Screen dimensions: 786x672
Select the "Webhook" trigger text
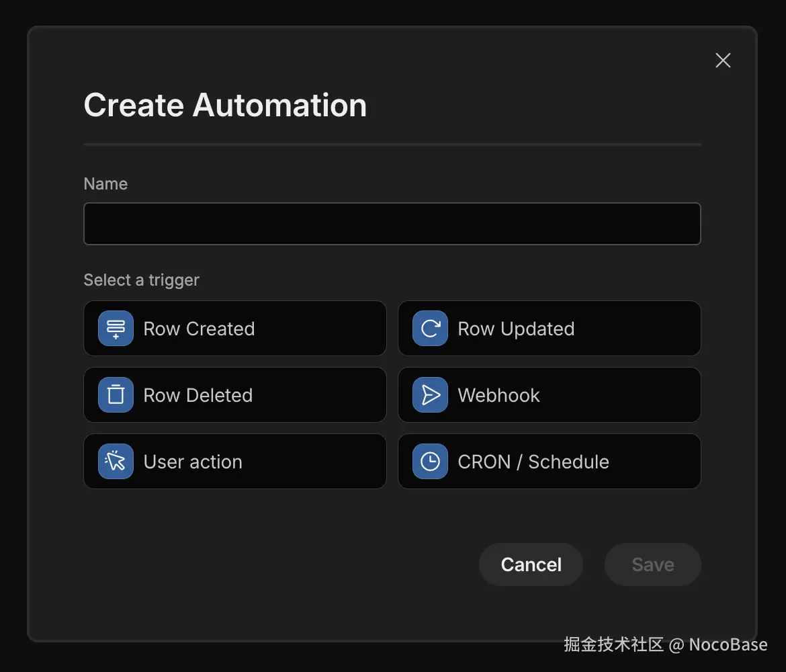point(498,395)
